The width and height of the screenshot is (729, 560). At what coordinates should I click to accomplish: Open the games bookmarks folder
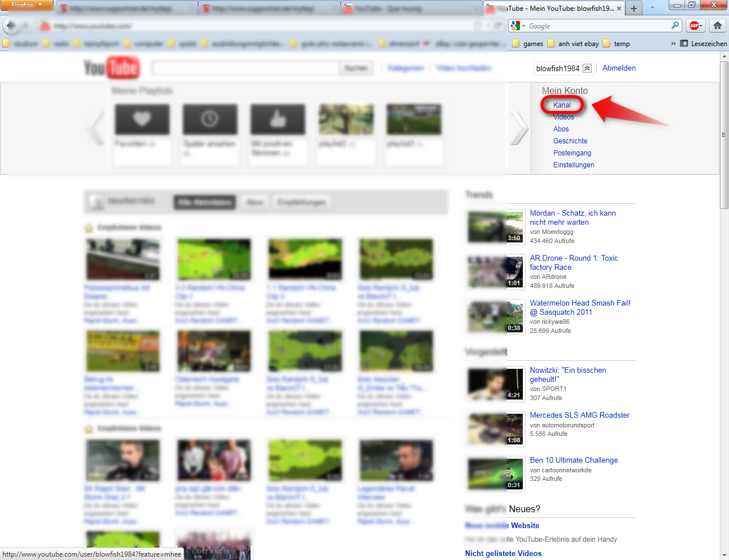tap(531, 43)
